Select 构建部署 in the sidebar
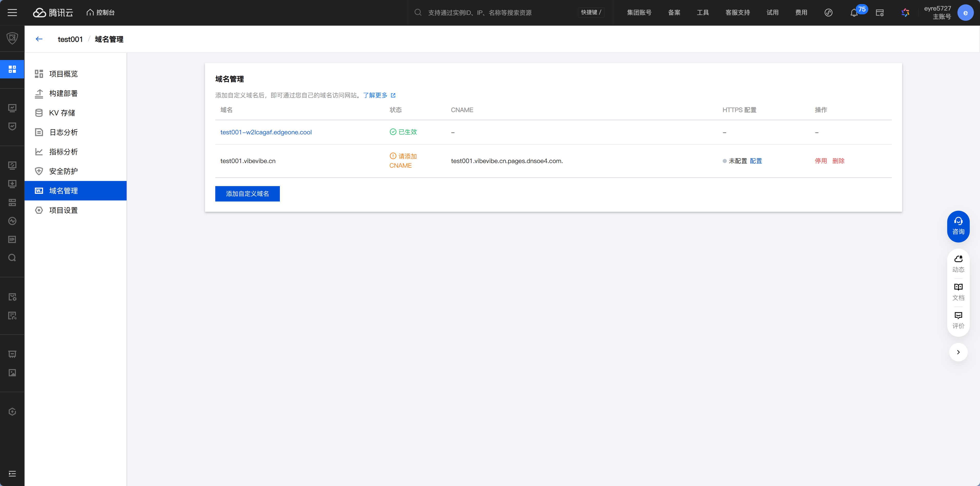This screenshot has width=980, height=486. pyautogui.click(x=63, y=93)
